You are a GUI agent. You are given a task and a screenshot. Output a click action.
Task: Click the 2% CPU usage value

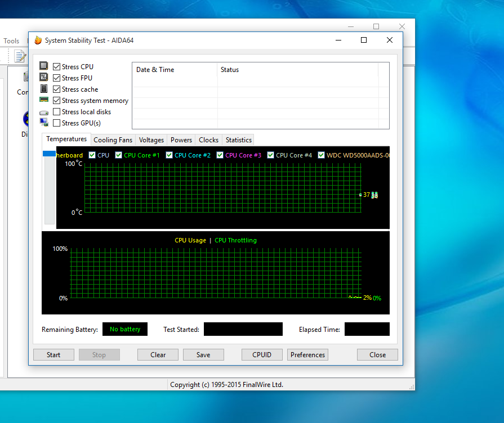[367, 298]
